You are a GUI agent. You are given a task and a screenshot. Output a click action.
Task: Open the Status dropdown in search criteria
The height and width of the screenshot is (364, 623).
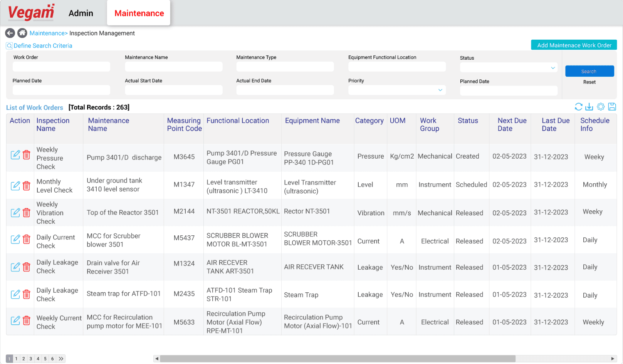click(553, 67)
